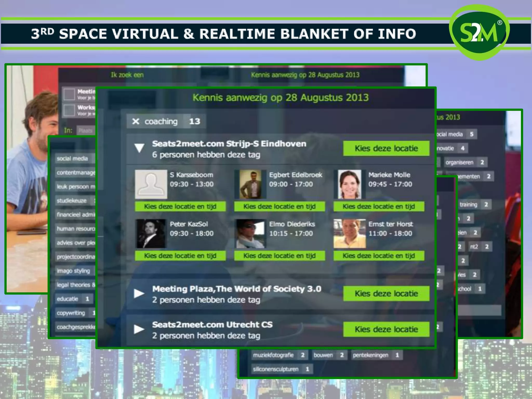Remove the coaching tag filter with X
Viewport: 532px width, 399px height.
coord(136,121)
